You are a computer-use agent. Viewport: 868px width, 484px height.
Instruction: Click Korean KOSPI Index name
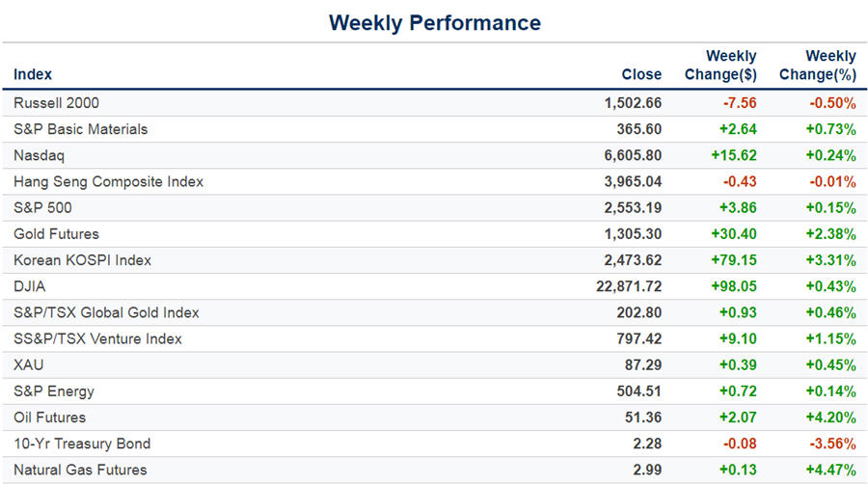[x=83, y=260]
